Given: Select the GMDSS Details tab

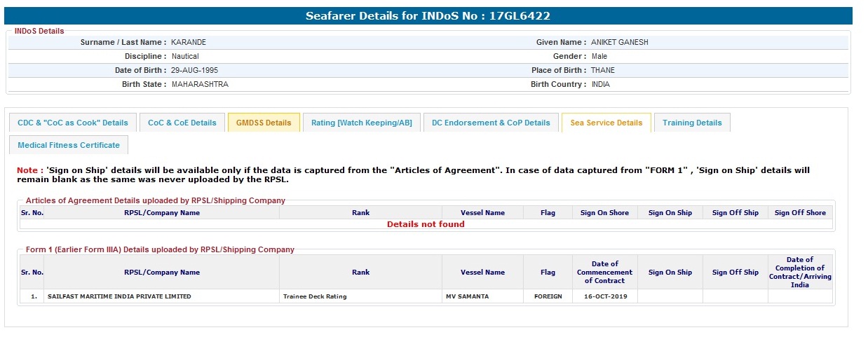Looking at the screenshot, I should point(264,123).
